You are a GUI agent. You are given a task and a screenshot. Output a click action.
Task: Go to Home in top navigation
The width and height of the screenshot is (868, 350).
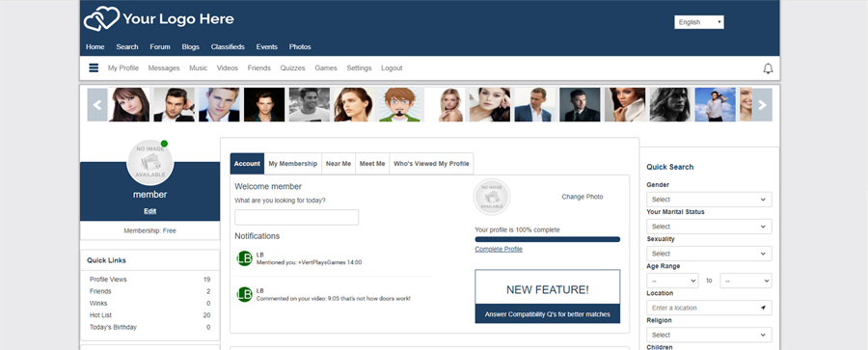95,47
